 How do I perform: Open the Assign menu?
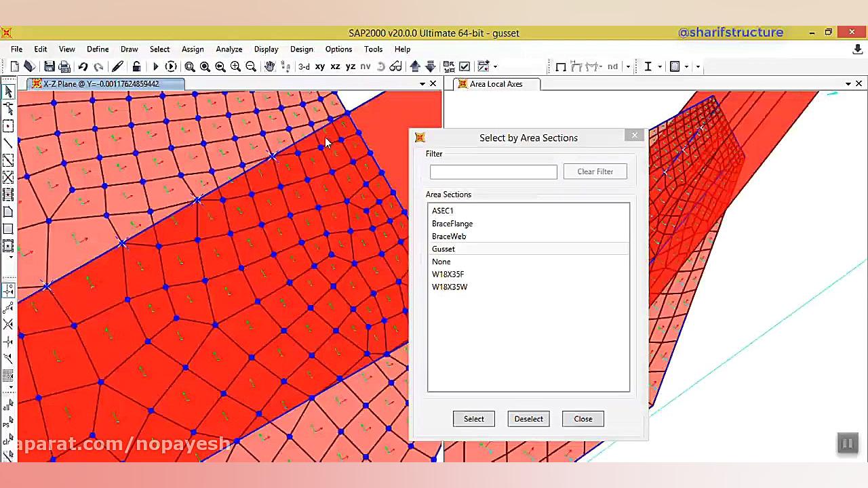click(x=193, y=49)
